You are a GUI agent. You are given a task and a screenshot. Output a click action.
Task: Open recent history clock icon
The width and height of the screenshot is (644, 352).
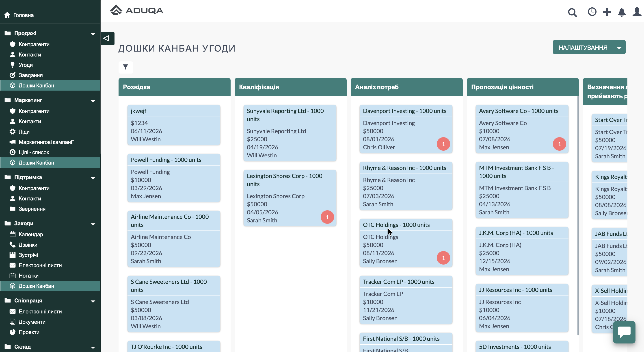(592, 12)
